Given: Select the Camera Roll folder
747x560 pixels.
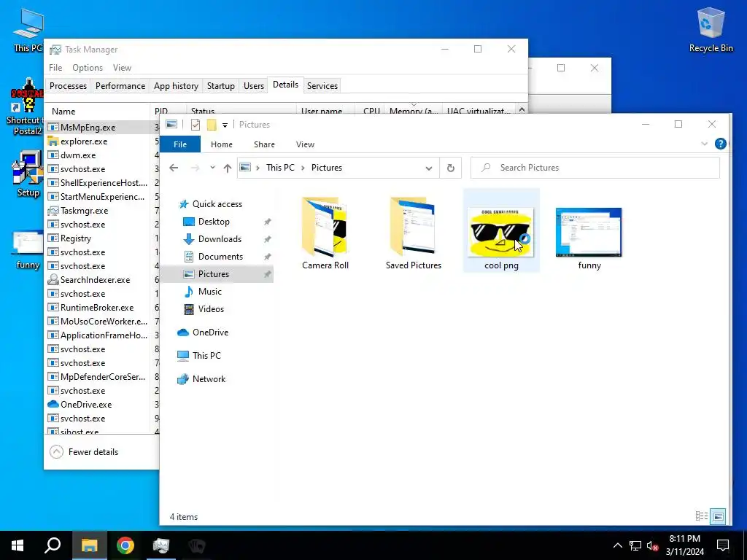Looking at the screenshot, I should tap(325, 233).
